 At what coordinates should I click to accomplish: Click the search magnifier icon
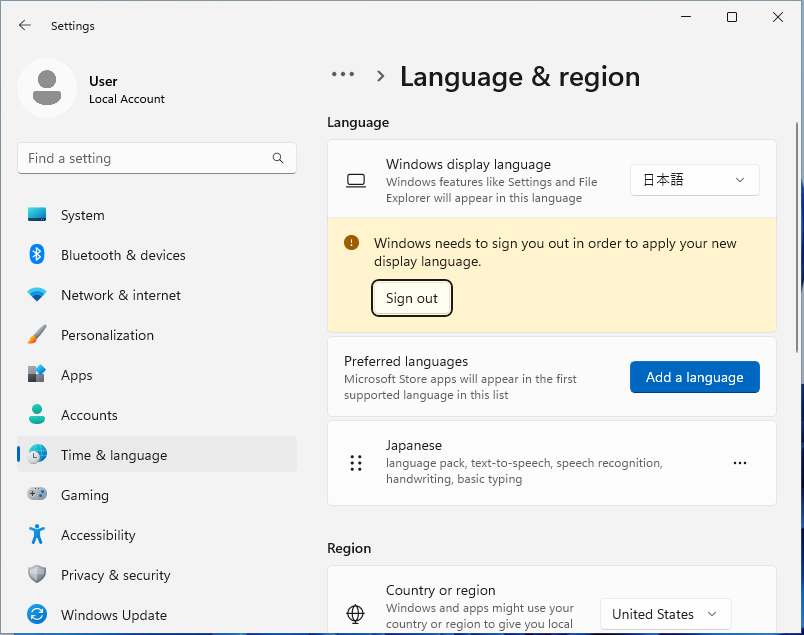coord(278,158)
